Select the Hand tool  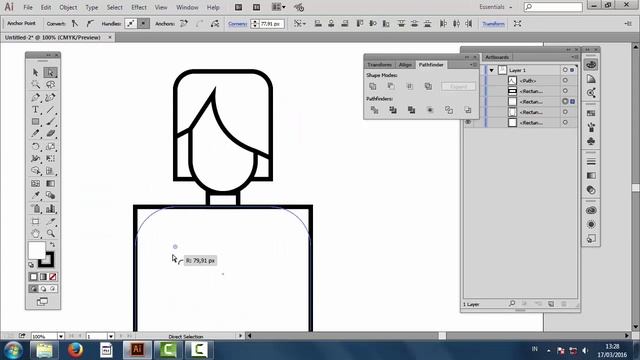(36, 233)
